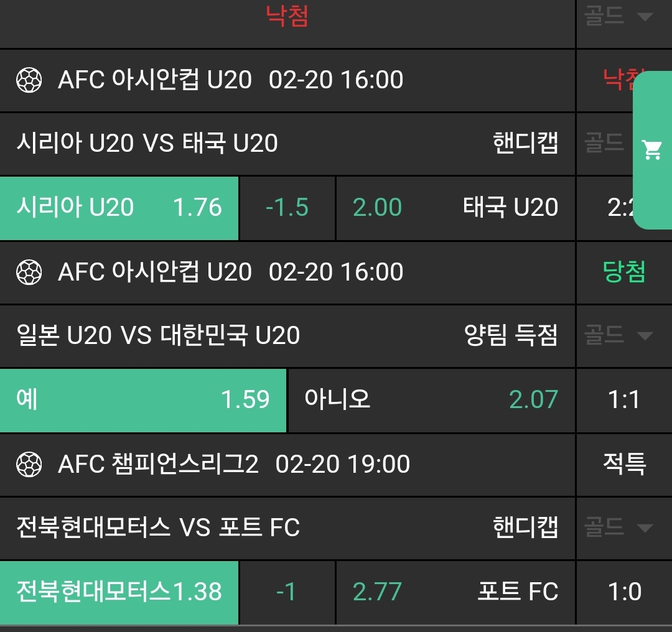This screenshot has width=672, height=632.
Task: Select the 전북현대모터스 1.38 bet option
Action: pyautogui.click(x=119, y=592)
